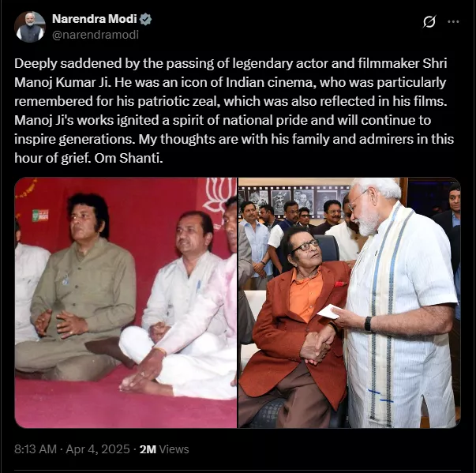Click the tweet text starting 'Deeply saddened'
Screen dimensions: 476x473
tap(234, 111)
